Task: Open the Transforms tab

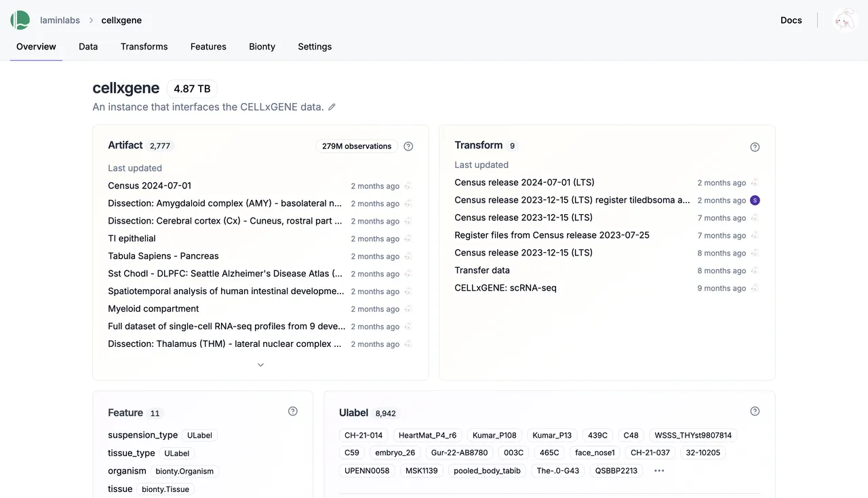Action: click(144, 47)
